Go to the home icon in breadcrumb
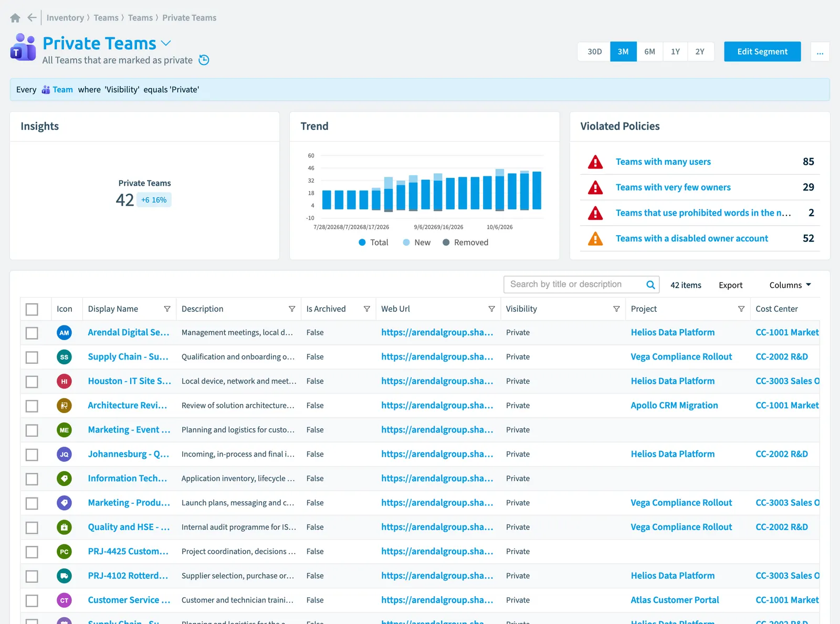This screenshot has height=624, width=840. coord(15,18)
